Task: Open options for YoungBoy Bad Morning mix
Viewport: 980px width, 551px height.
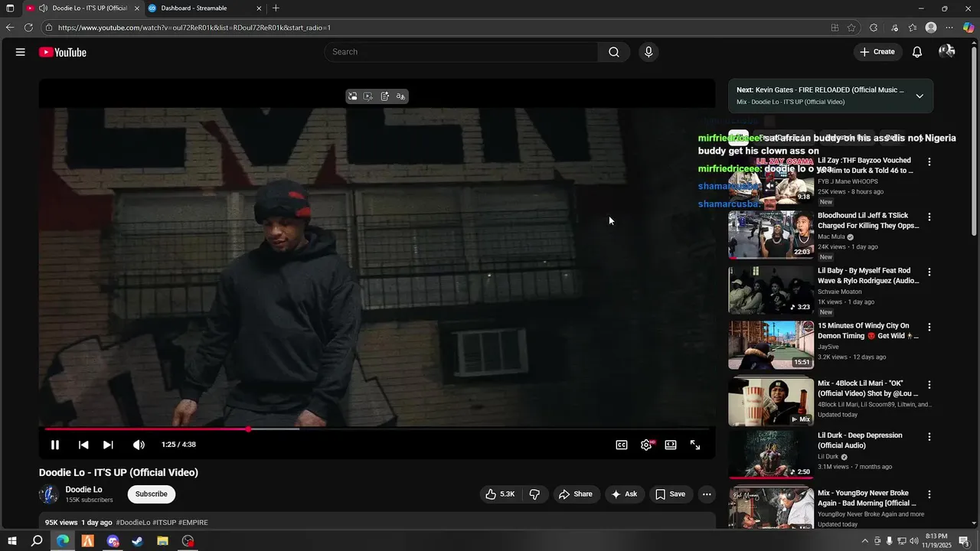Action: click(x=929, y=495)
